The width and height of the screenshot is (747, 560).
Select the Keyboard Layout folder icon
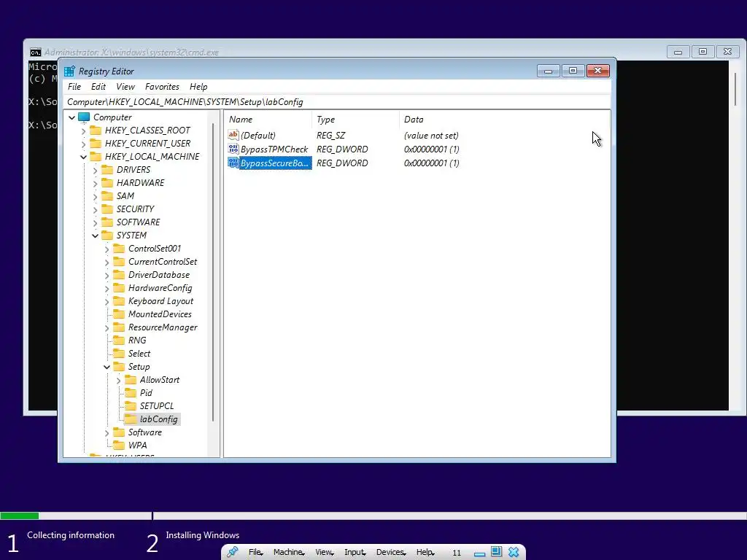(119, 301)
